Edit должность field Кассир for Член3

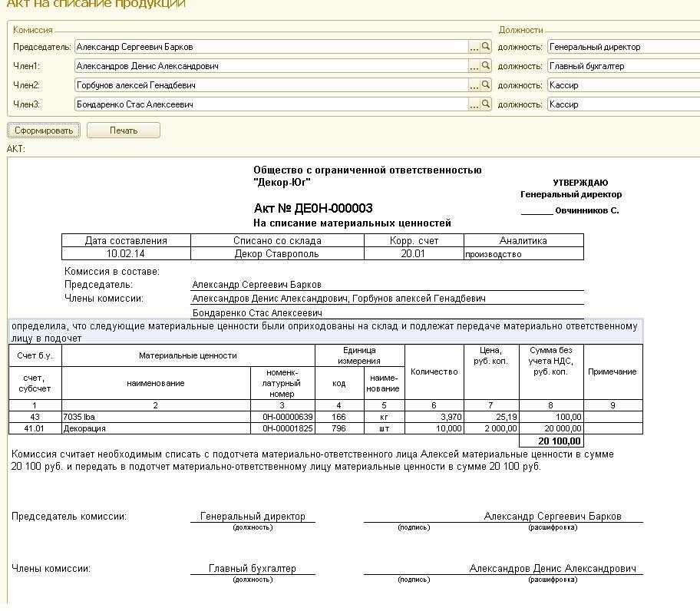pyautogui.click(x=624, y=104)
